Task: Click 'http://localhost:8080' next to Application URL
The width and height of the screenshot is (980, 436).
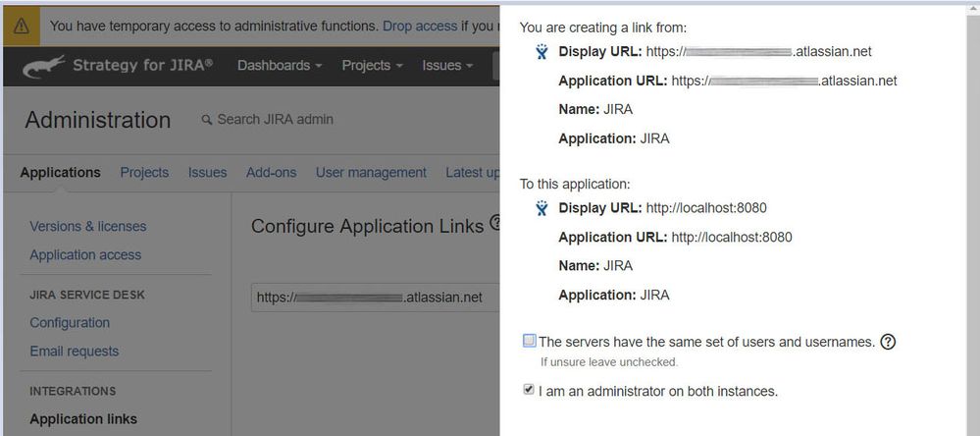Action: 732,237
